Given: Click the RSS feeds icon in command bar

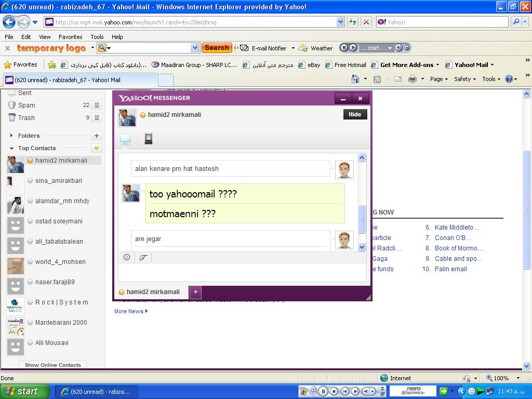Looking at the screenshot, I should click(x=377, y=79).
